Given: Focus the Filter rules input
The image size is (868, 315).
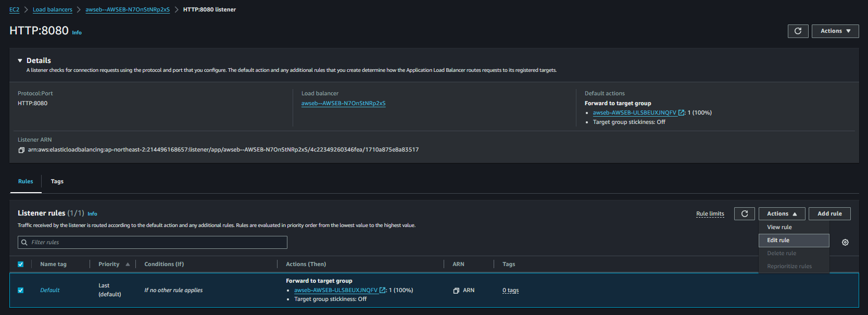Looking at the screenshot, I should tap(153, 242).
